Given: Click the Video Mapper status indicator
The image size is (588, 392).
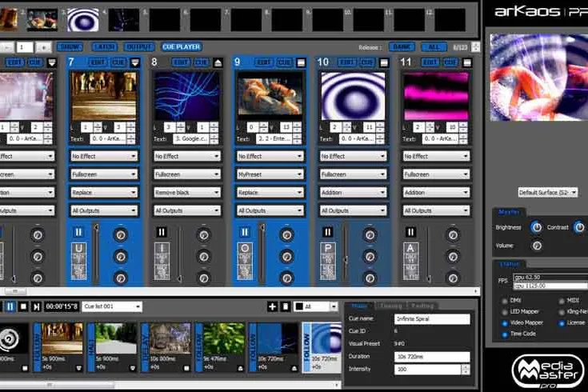Looking at the screenshot, I should 504,323.
